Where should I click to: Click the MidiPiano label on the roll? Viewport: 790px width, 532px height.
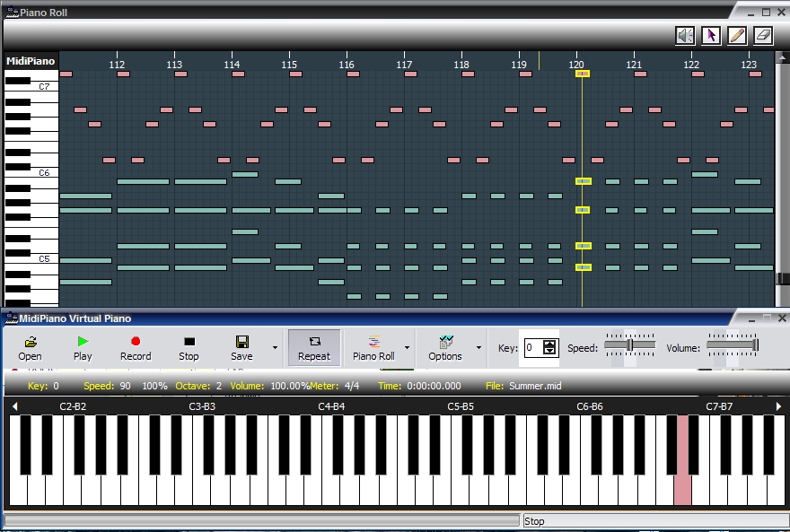click(31, 61)
